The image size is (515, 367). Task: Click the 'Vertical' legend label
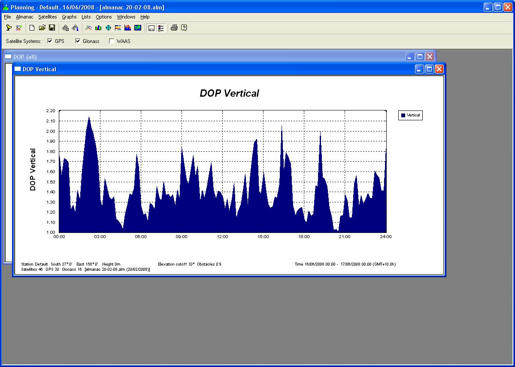click(x=414, y=115)
